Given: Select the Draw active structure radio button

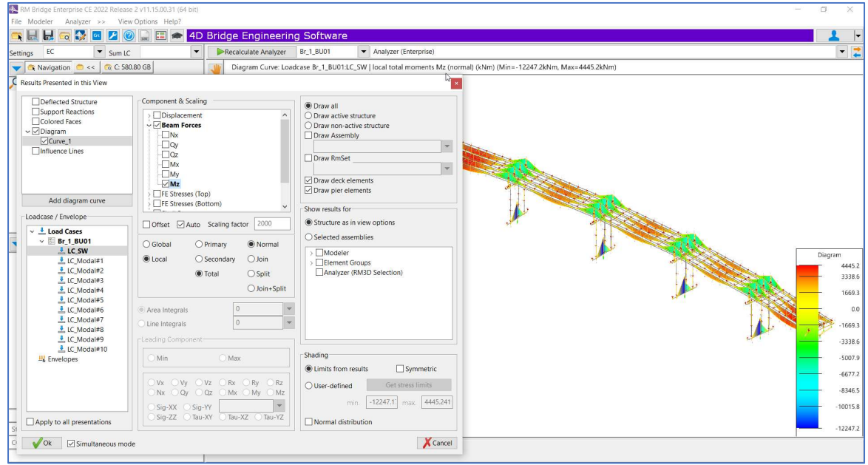Looking at the screenshot, I should click(307, 115).
